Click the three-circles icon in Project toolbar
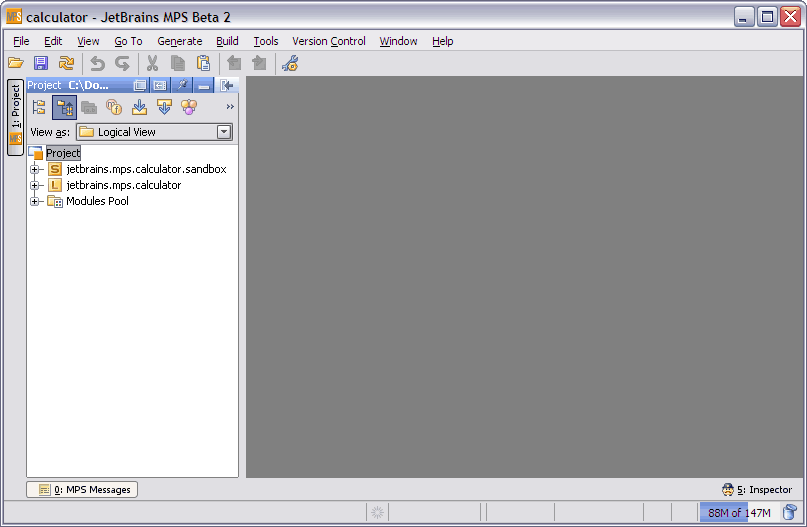807x527 pixels. [189, 107]
